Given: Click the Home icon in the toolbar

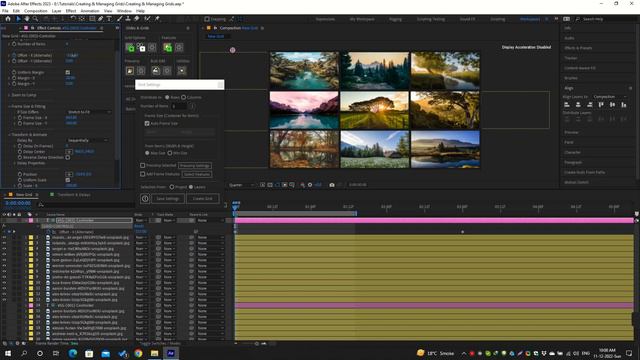Looking at the screenshot, I should 7,19.
